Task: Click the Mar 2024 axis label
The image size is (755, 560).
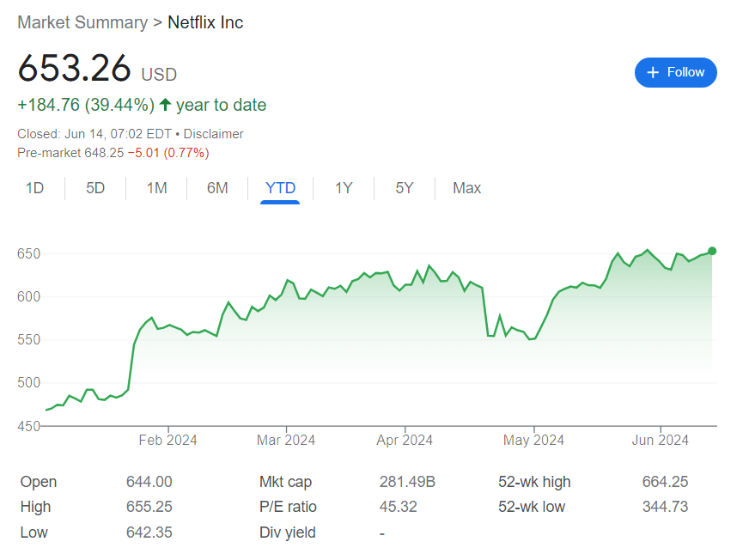Action: (286, 440)
